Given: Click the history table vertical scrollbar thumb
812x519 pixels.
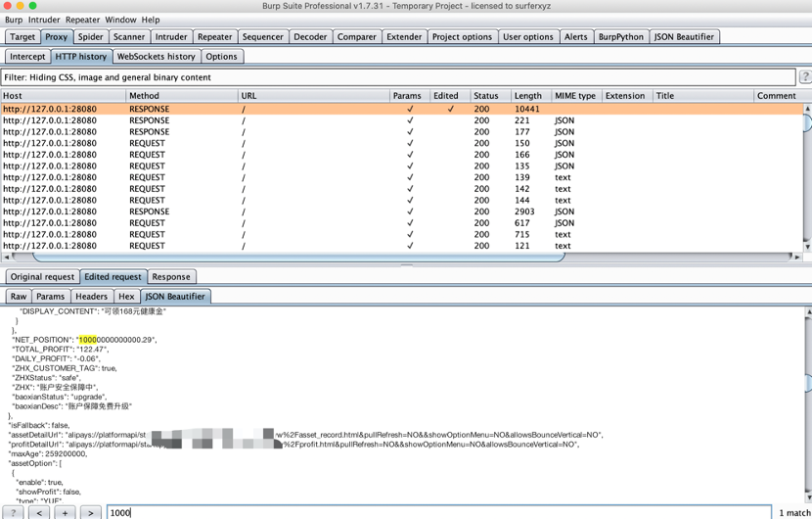Looking at the screenshot, I should (807, 123).
